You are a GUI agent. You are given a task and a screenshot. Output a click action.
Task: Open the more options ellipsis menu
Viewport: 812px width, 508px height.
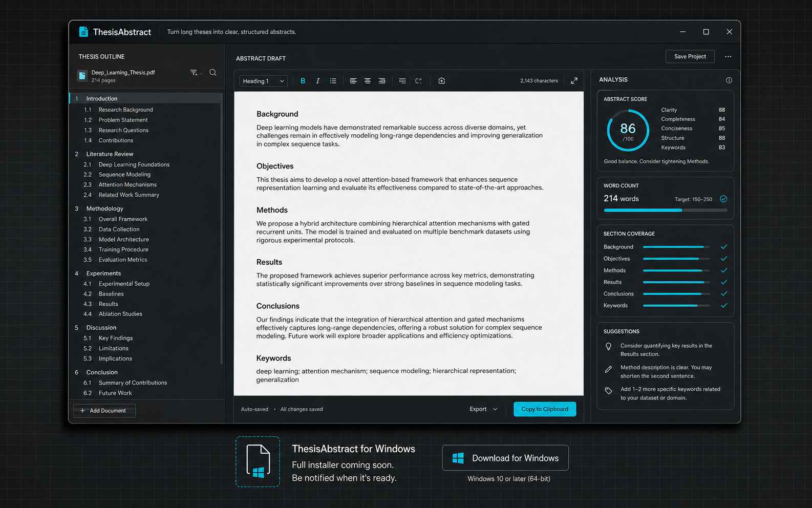[x=729, y=56]
